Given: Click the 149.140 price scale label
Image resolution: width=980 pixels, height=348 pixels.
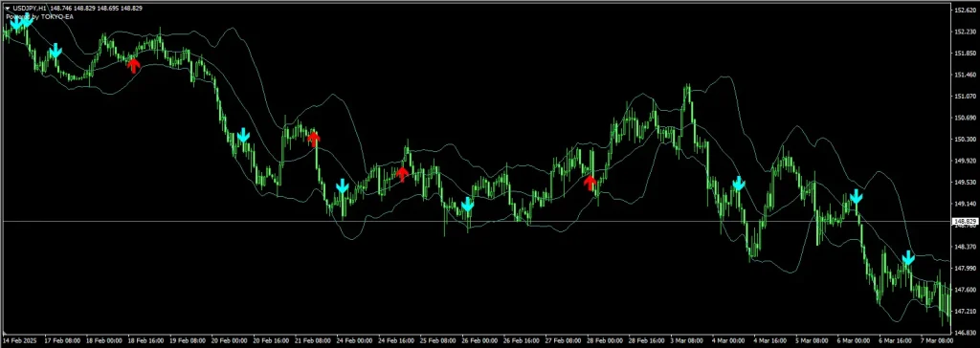Looking at the screenshot, I should tap(966, 204).
